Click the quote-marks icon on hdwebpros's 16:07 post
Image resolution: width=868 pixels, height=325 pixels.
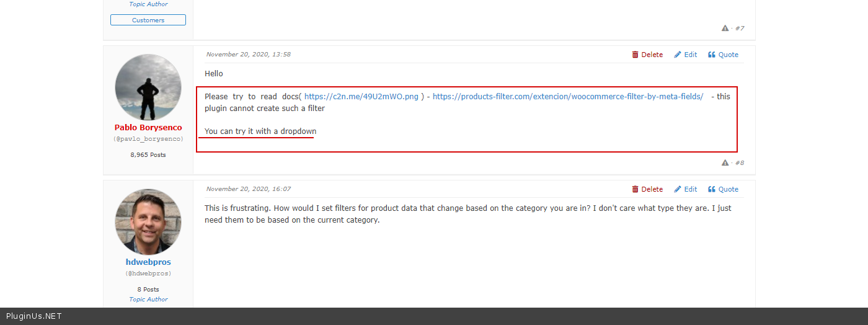point(712,189)
